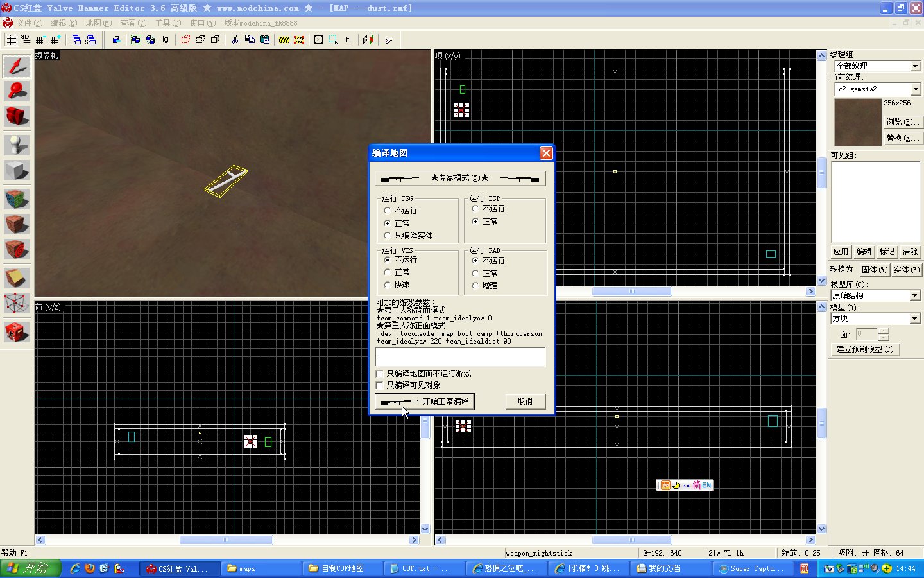Click the Windows 开始 start button

(30, 568)
